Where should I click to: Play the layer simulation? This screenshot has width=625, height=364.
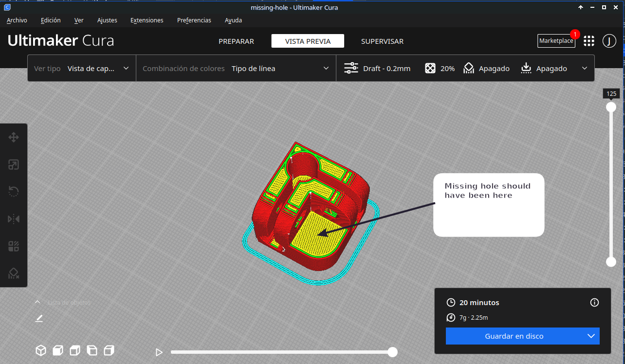[159, 352]
